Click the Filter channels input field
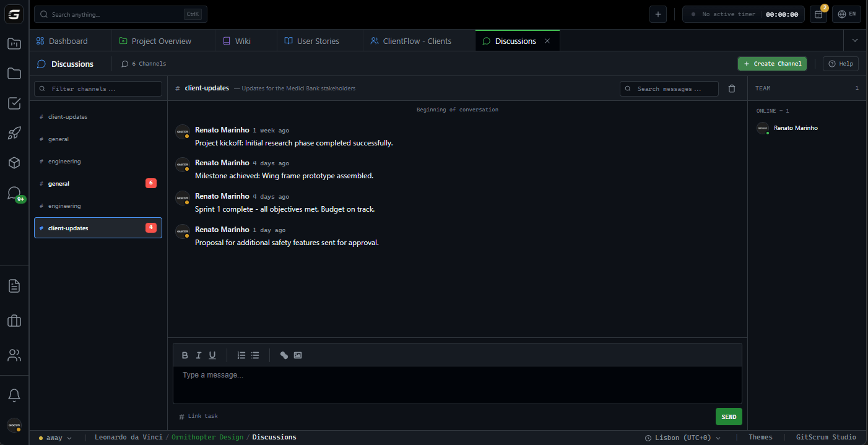Screen dimensions: 868x445 click(x=98, y=89)
